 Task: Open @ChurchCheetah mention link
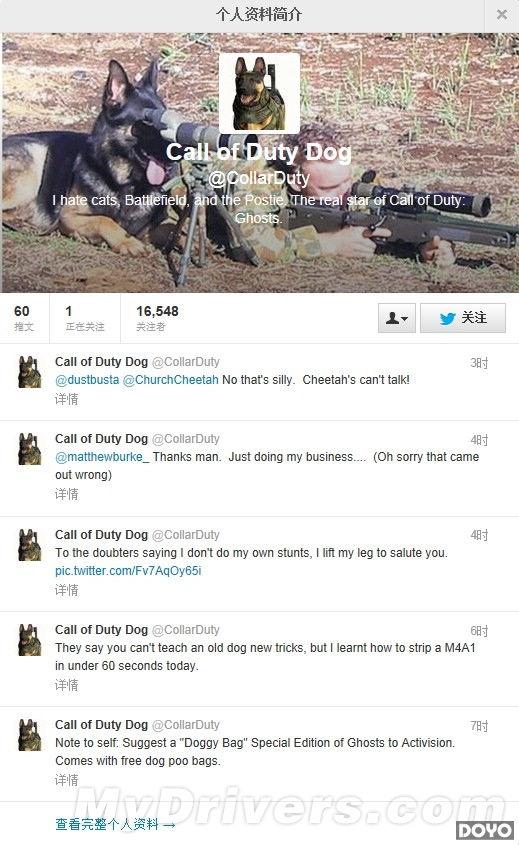click(171, 379)
